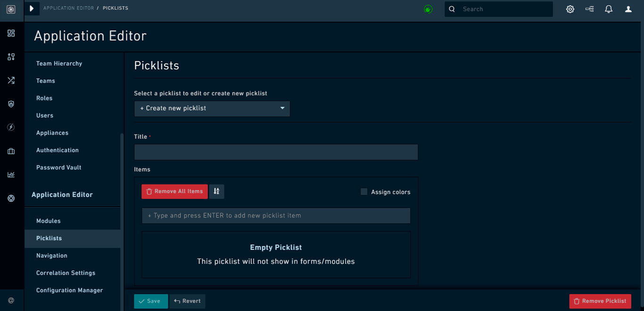644x311 pixels.
Task: Enable the Assign colors checkbox
Action: [x=363, y=192]
